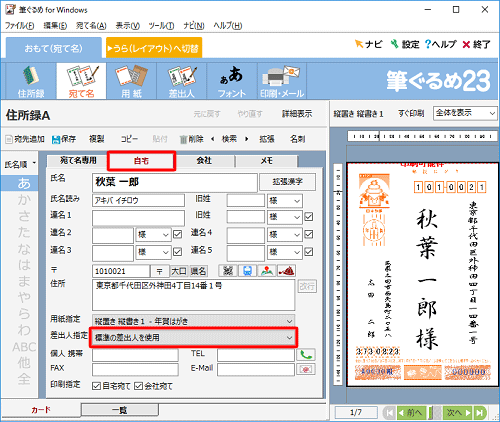Click the red mountain map icon
The height and width of the screenshot is (422, 500).
click(286, 271)
